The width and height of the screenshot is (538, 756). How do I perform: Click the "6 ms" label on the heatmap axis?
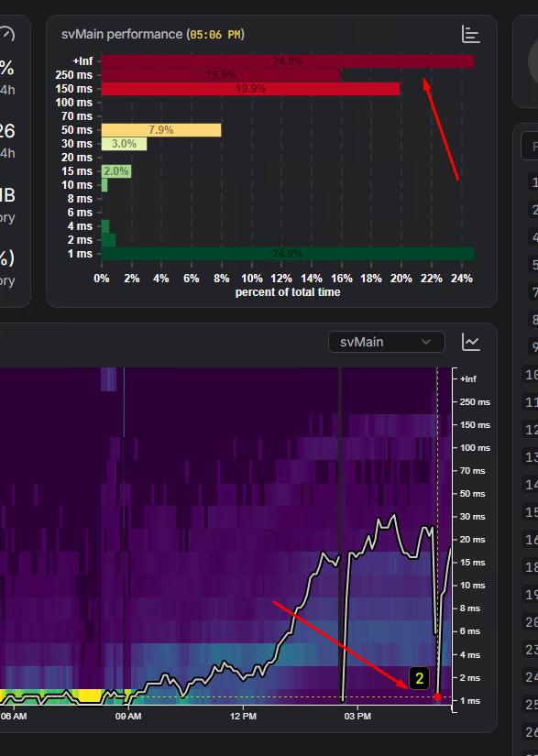point(470,631)
